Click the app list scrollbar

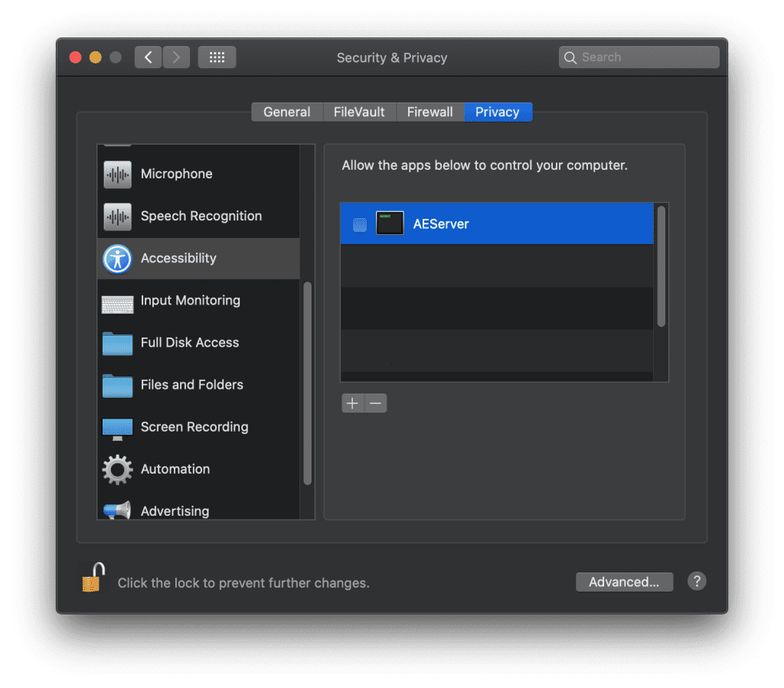pos(661,267)
